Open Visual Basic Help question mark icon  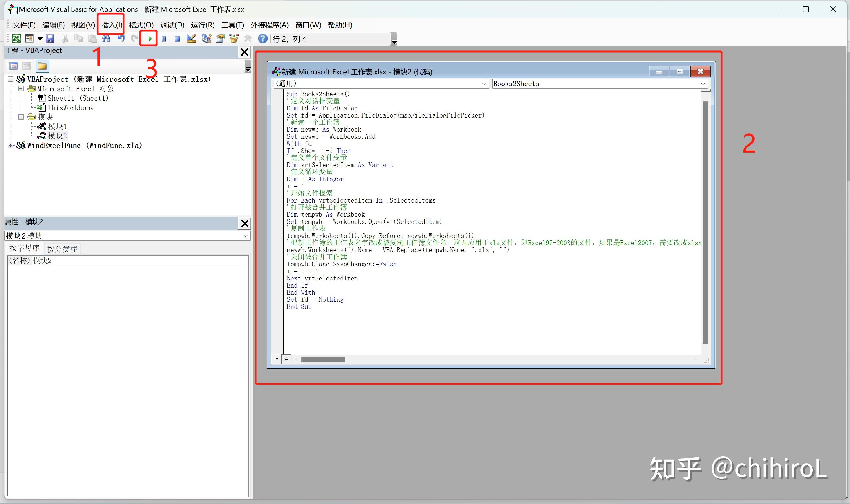[263, 39]
